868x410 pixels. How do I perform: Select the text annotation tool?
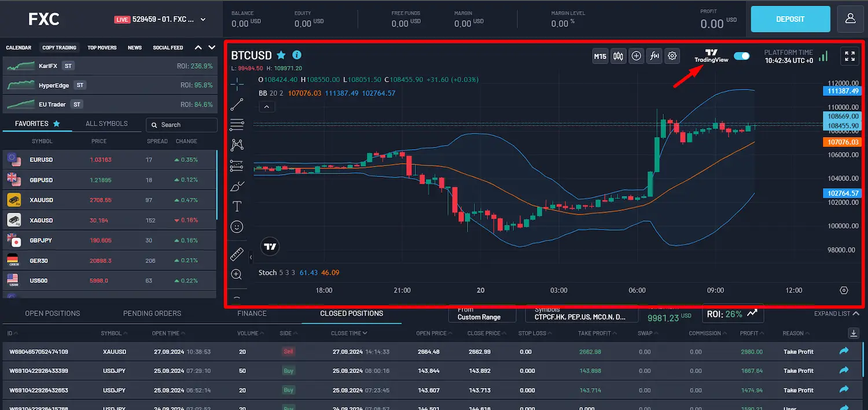click(x=237, y=206)
